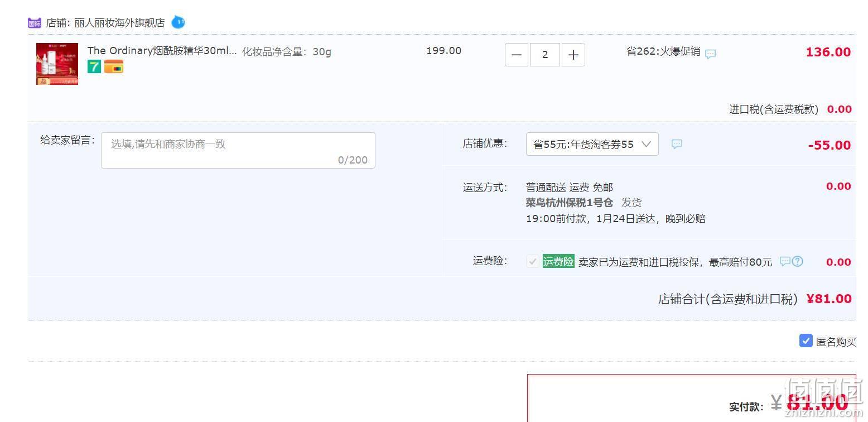Viewport: 868px width, 422px height.
Task: Toggle the 运费险 checkbox
Action: point(533,261)
